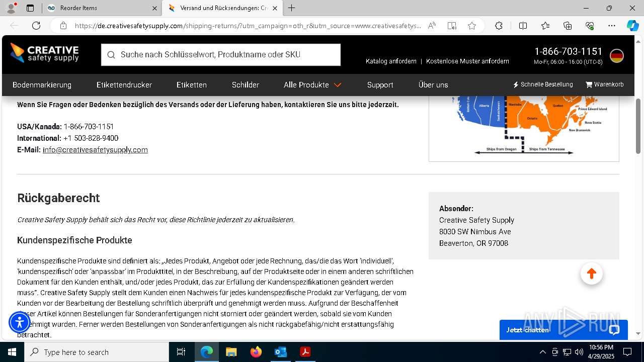The image size is (644, 362).
Task: Open the Support menu
Action: point(380,85)
